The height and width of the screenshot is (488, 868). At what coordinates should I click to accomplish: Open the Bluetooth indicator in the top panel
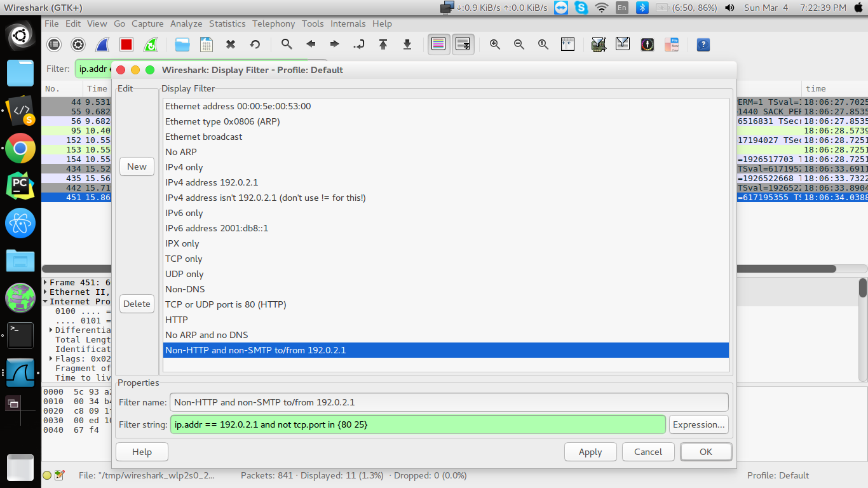642,8
